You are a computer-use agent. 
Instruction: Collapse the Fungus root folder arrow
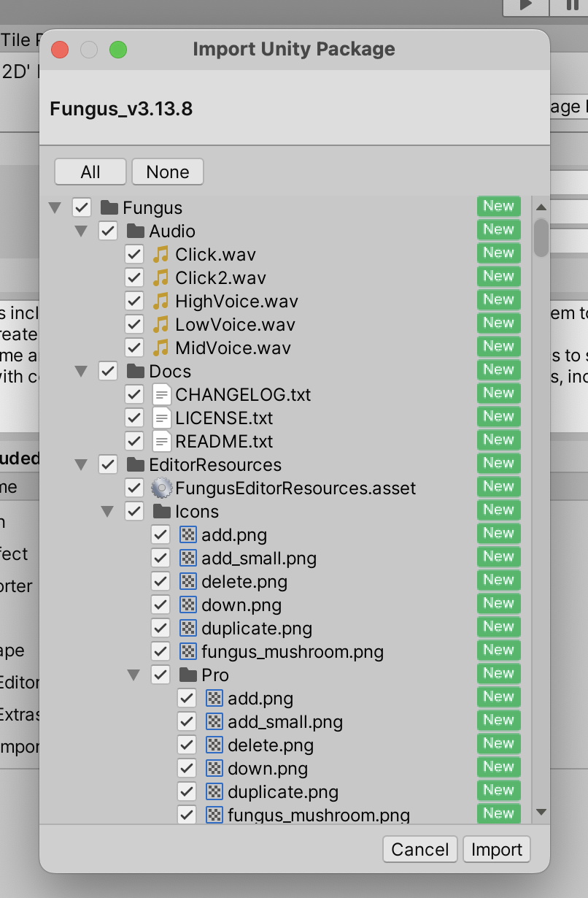55,208
